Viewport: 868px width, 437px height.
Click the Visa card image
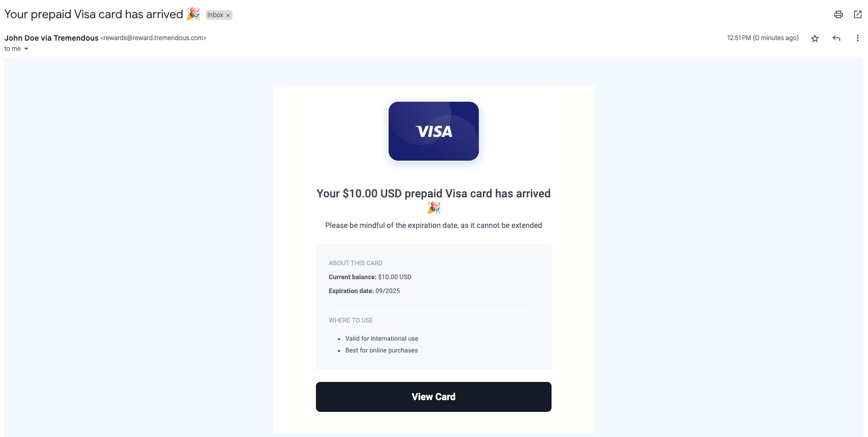(x=433, y=132)
